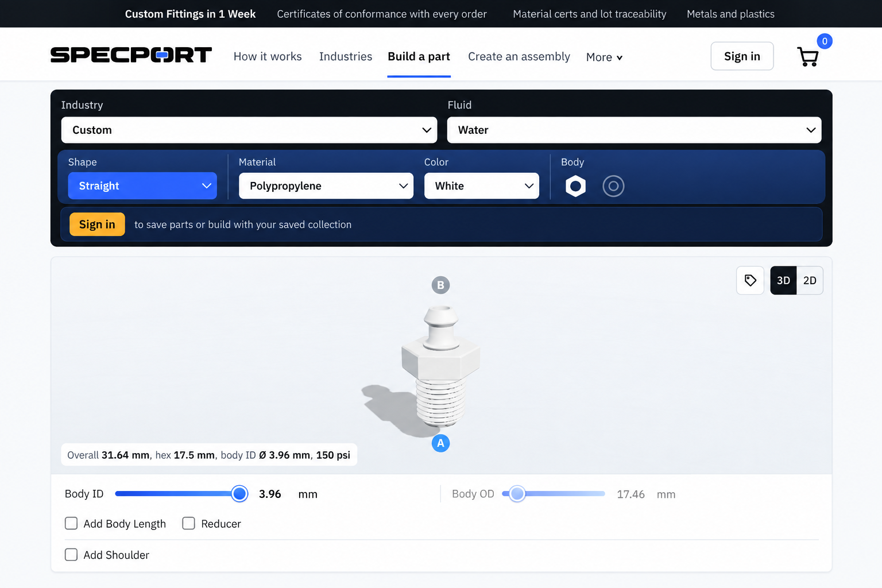882x588 pixels.
Task: Enable Add Shoulder checkbox
Action: tap(71, 555)
